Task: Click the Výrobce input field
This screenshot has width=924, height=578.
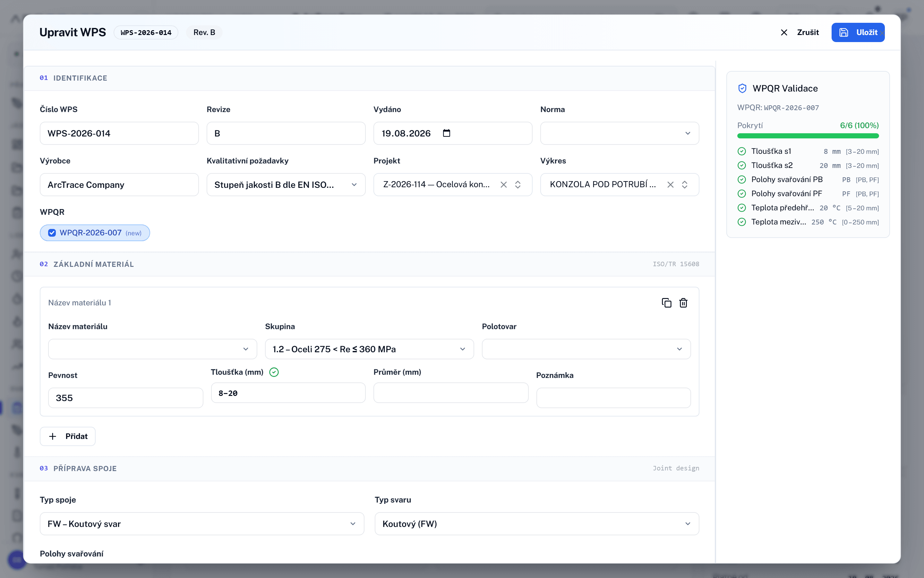Action: click(x=119, y=185)
